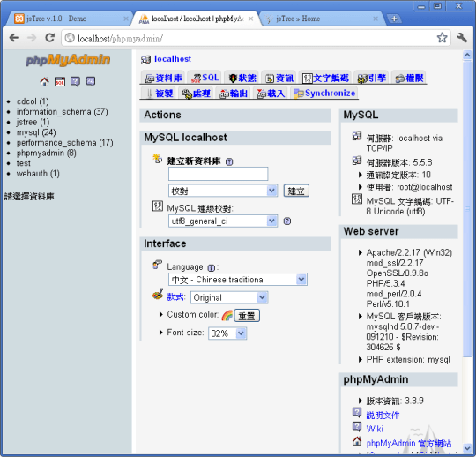Open the 狀態 status tab

[242, 78]
